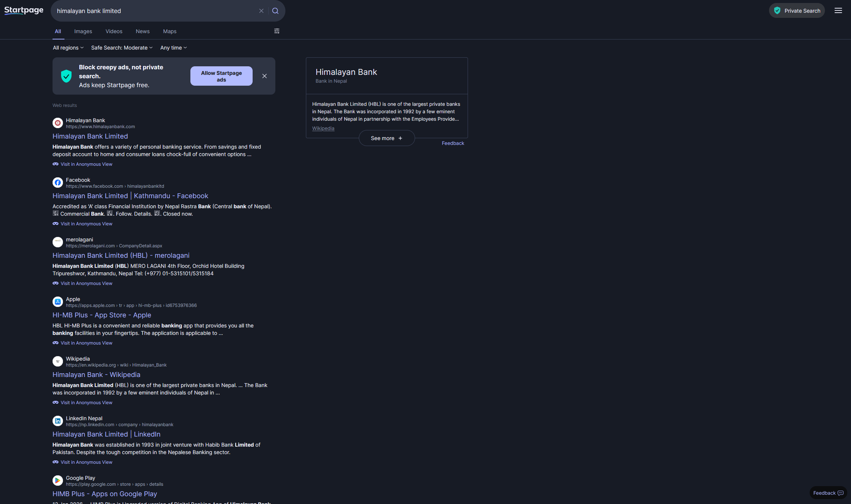Click the Google Play favicon

click(x=58, y=481)
